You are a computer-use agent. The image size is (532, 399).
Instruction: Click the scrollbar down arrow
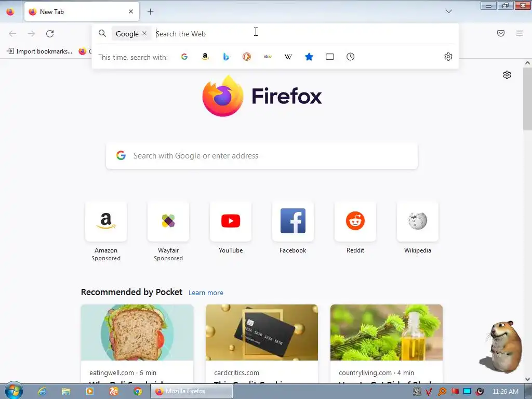pyautogui.click(x=527, y=379)
